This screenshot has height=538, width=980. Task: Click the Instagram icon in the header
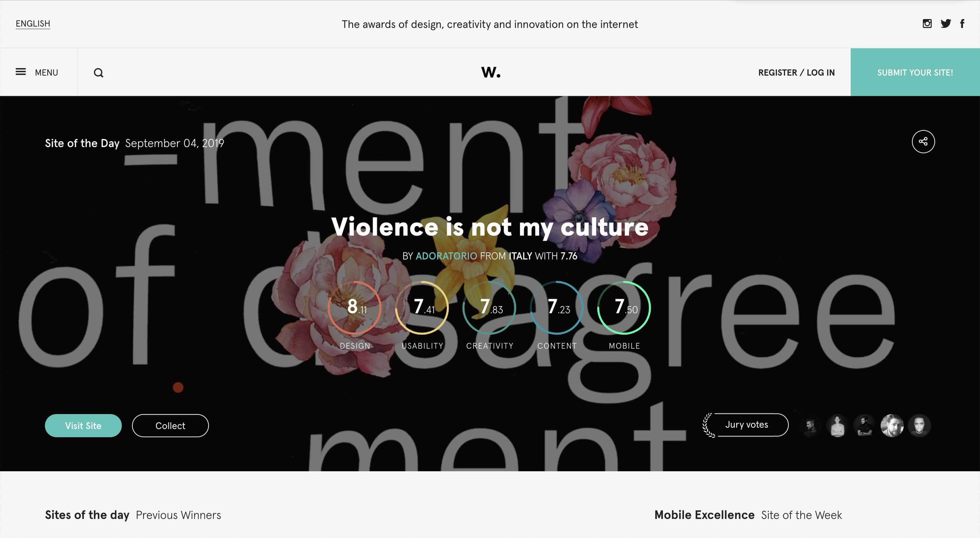coord(927,24)
